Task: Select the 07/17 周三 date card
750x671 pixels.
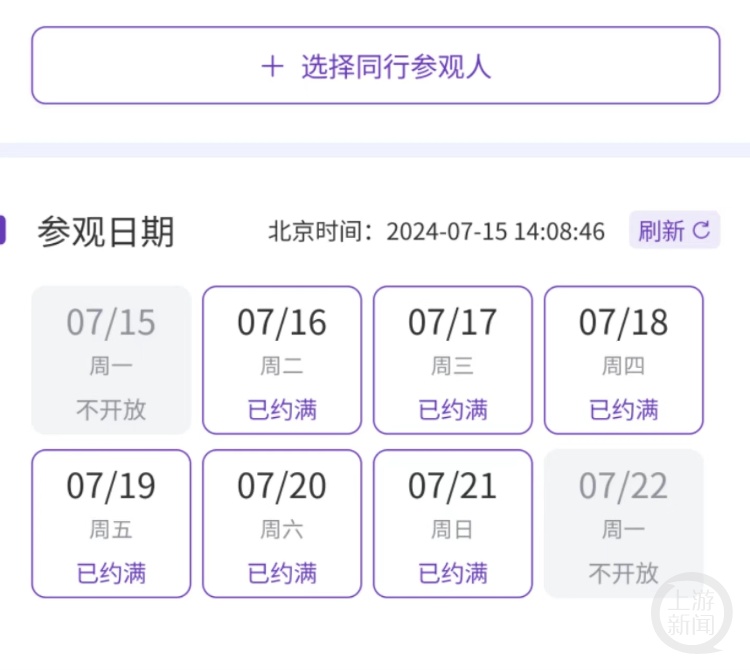Action: click(x=453, y=360)
